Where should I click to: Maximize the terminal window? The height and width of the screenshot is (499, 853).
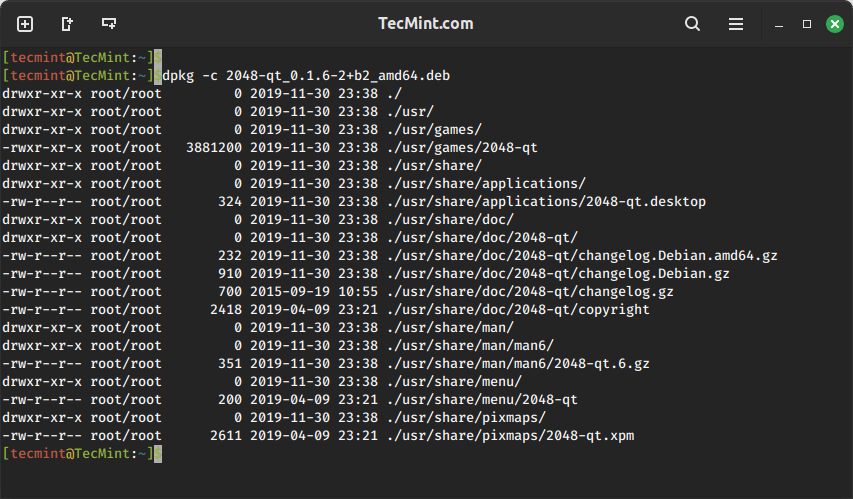807,23
